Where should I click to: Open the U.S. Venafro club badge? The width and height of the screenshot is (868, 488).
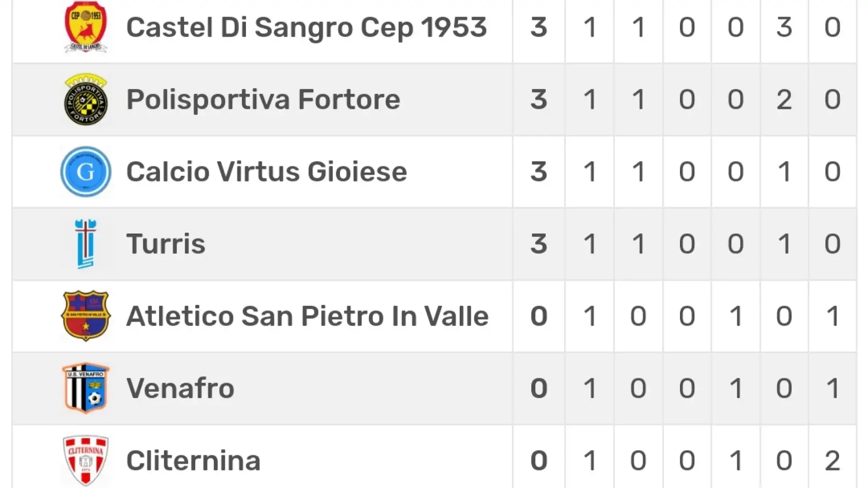pos(86,388)
